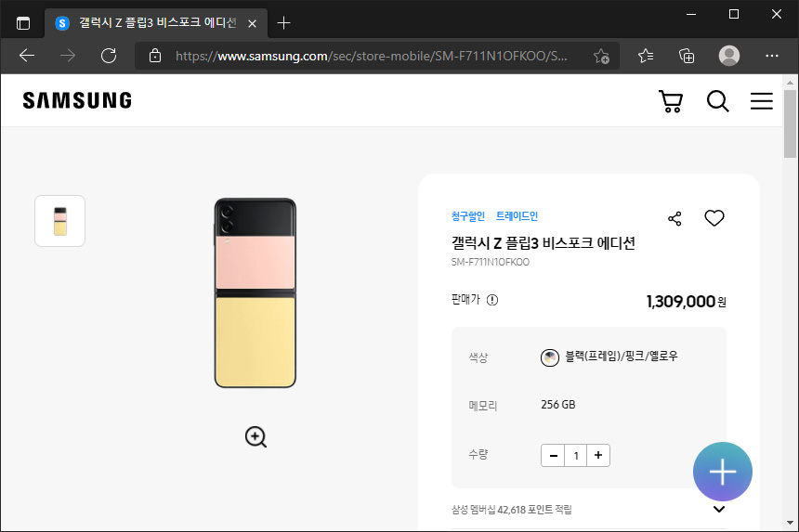The width and height of the screenshot is (799, 532).
Task: Click the address bar URL
Action: click(372, 56)
